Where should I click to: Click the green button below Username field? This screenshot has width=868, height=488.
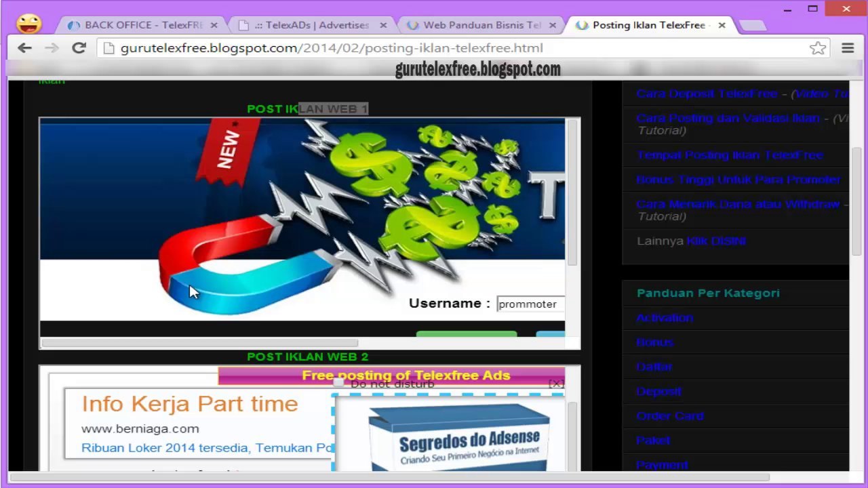(x=467, y=333)
